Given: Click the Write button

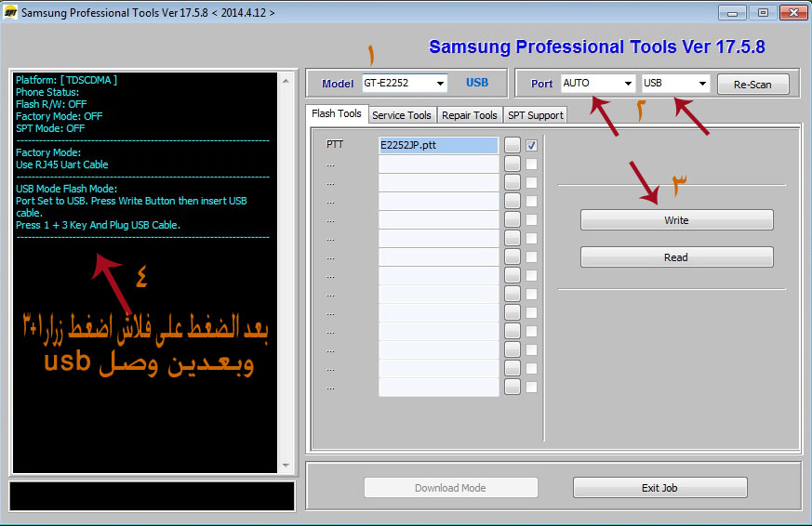Looking at the screenshot, I should [677, 220].
